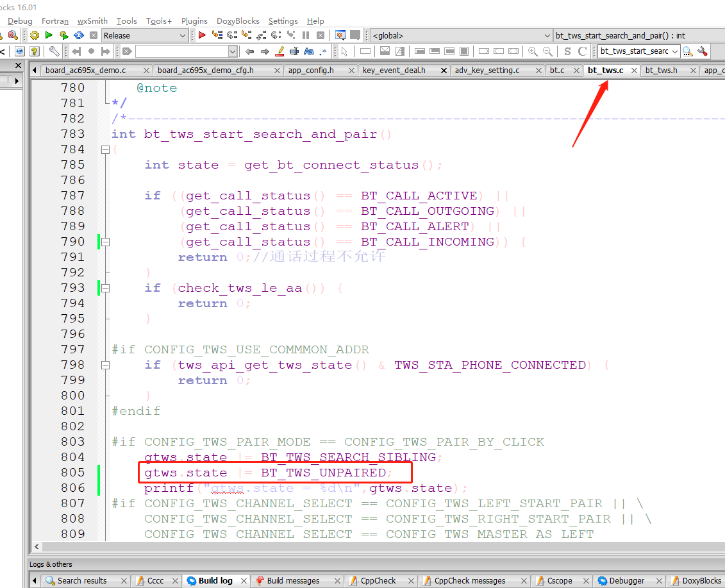The width and height of the screenshot is (725, 588).
Task: Click the wrench tool icon next to search magnifier
Action: pyautogui.click(x=703, y=51)
